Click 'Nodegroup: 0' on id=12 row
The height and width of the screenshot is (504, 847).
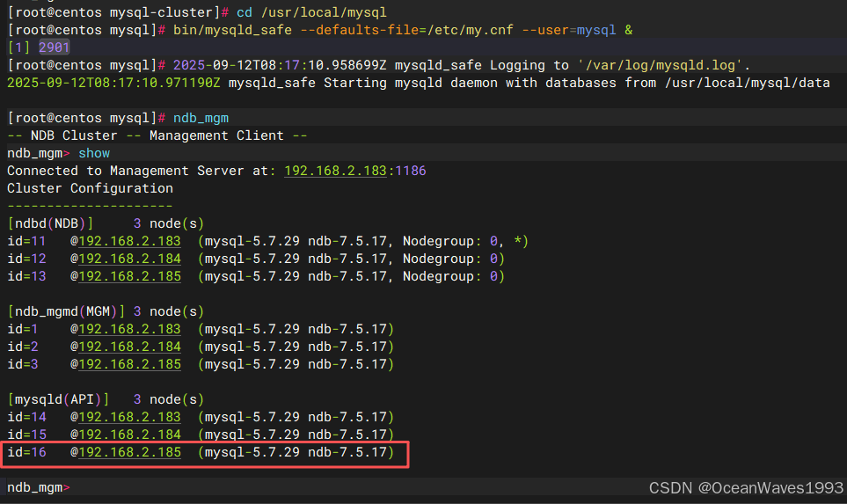point(450,259)
